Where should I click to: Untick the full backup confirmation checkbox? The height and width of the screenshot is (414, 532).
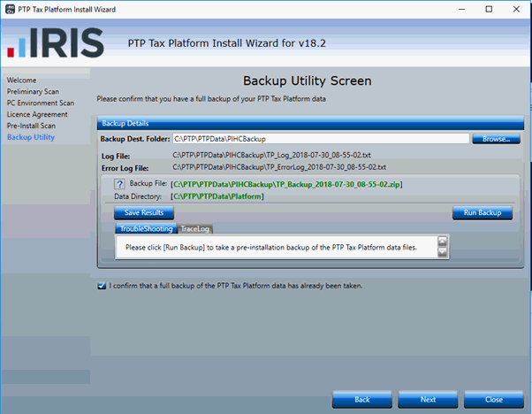point(102,286)
